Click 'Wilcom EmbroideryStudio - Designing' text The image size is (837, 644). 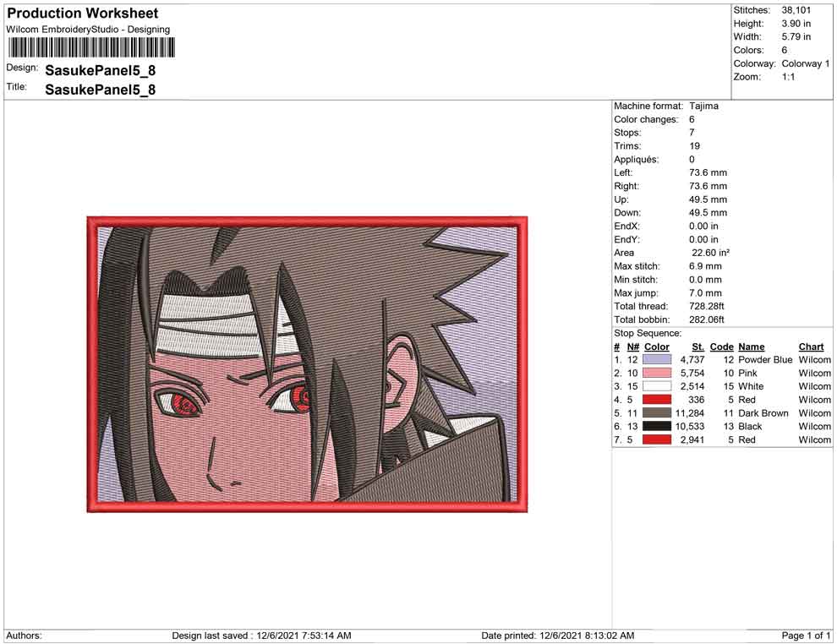coord(88,30)
